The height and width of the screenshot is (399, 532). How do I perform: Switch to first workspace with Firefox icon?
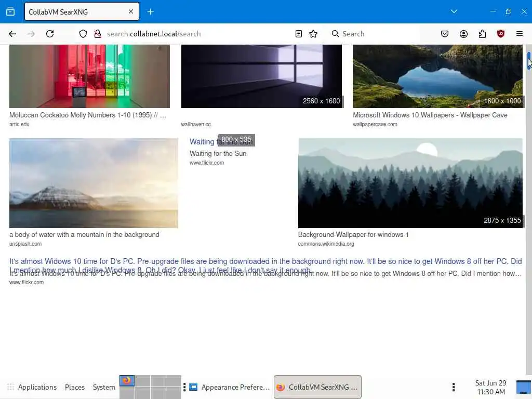click(x=127, y=381)
